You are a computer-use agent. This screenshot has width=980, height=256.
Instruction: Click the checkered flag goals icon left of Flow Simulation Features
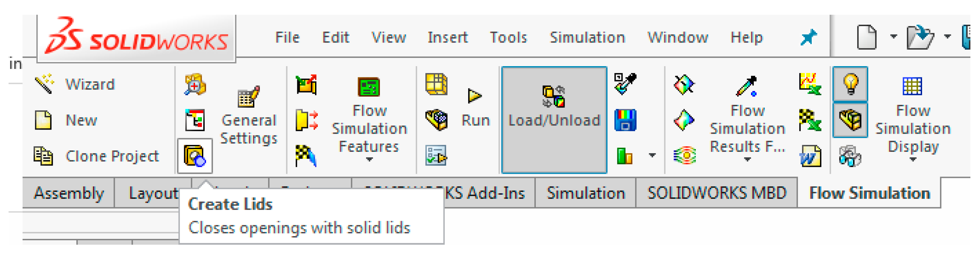point(306,156)
